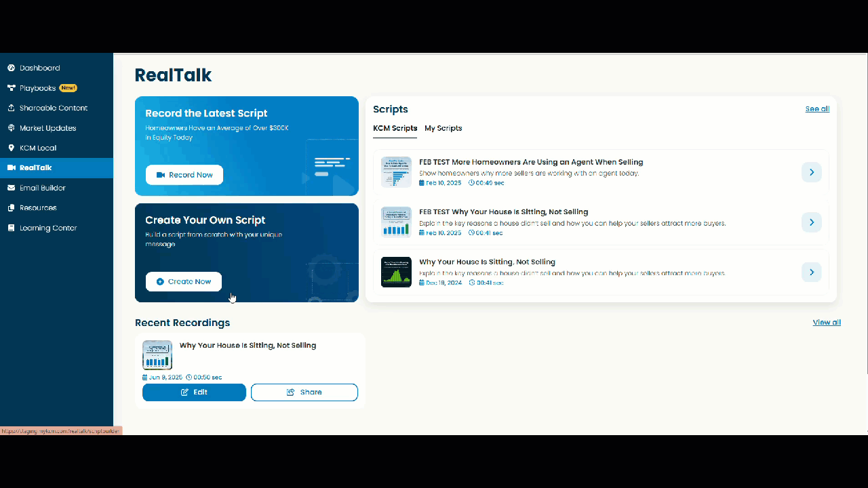The height and width of the screenshot is (488, 868).
Task: Select RealTalk in the sidebar
Action: click(x=56, y=168)
